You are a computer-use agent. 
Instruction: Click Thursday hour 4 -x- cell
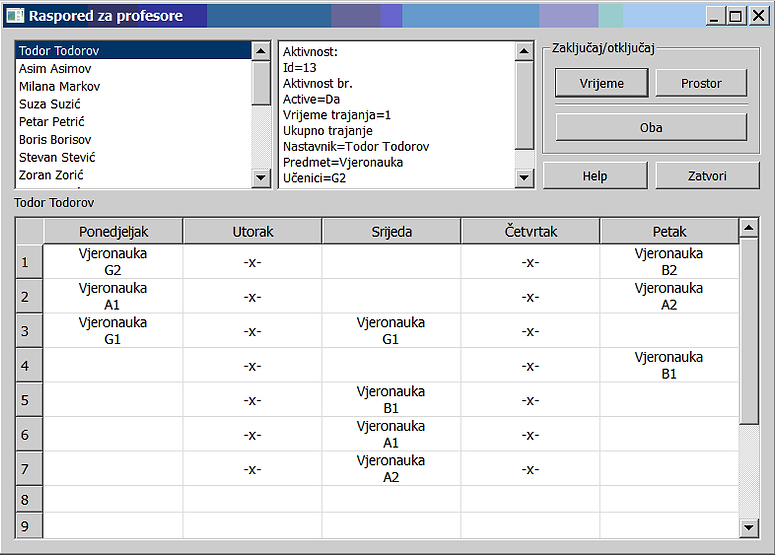530,365
